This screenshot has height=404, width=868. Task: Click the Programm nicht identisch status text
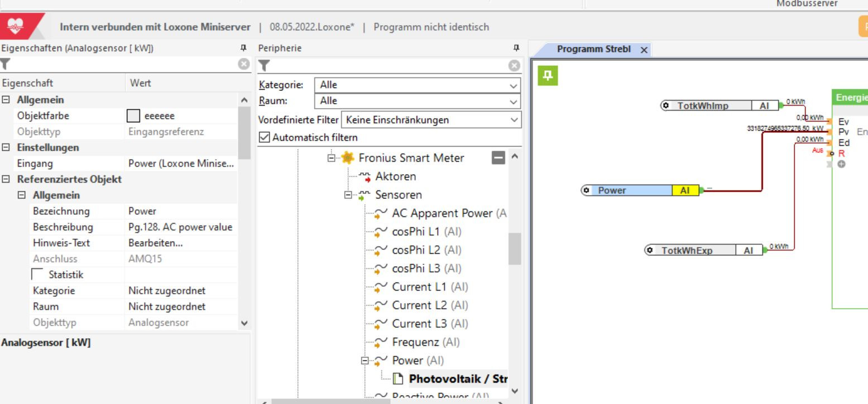point(431,27)
